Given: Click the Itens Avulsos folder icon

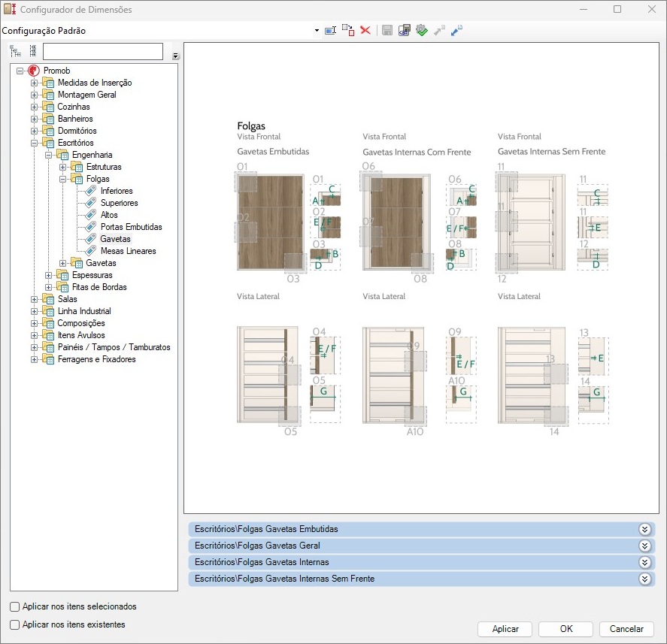Looking at the screenshot, I should [48, 335].
